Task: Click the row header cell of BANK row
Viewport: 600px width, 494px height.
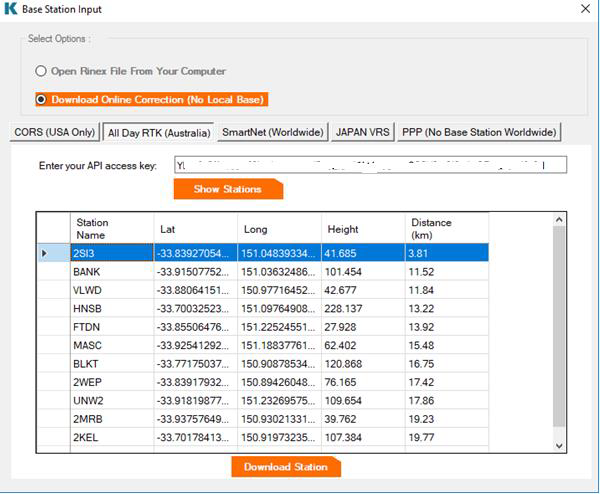Action: [54, 272]
